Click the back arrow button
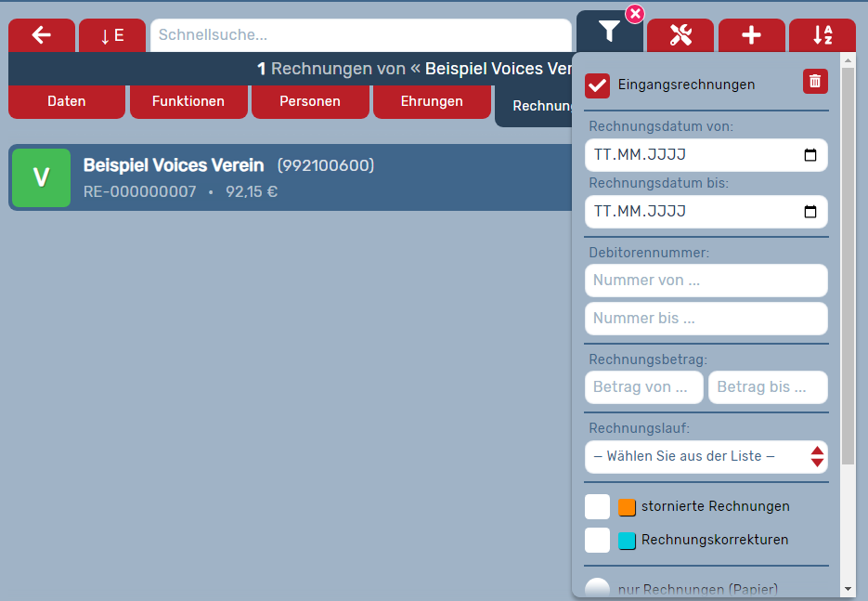Viewport: 868px width, 601px height. coord(41,35)
